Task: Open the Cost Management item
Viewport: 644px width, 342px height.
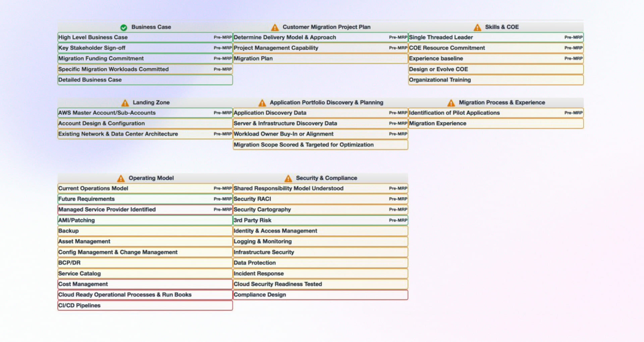Action: 145,284
